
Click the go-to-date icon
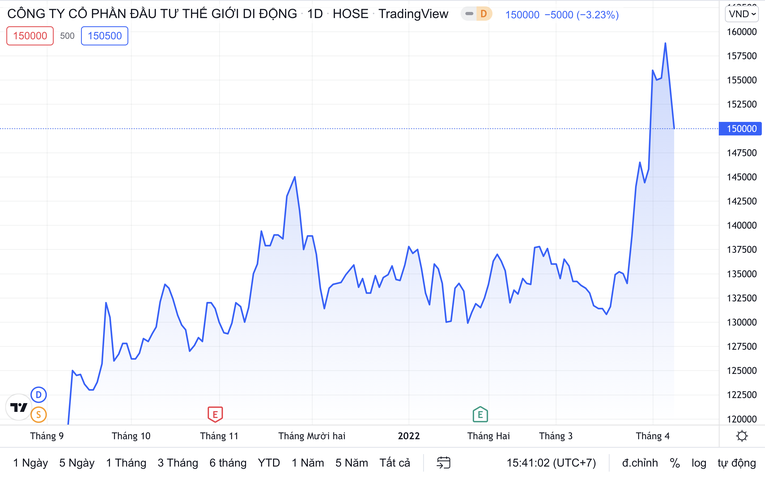444,463
